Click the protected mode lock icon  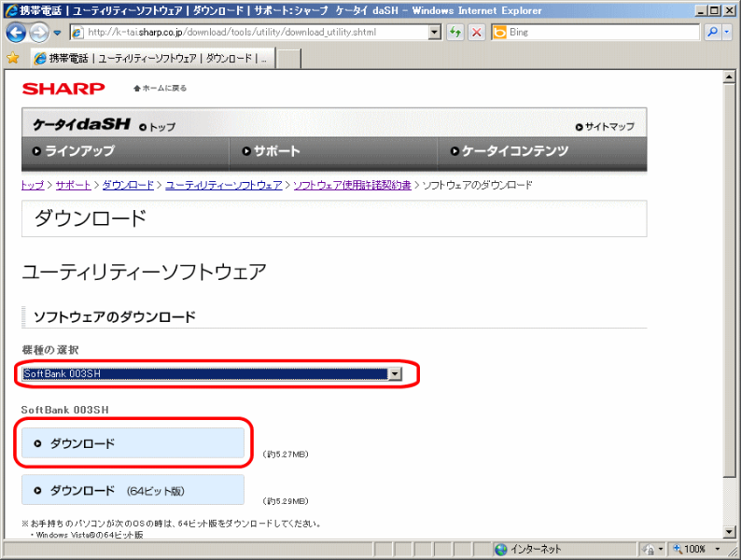[650, 549]
